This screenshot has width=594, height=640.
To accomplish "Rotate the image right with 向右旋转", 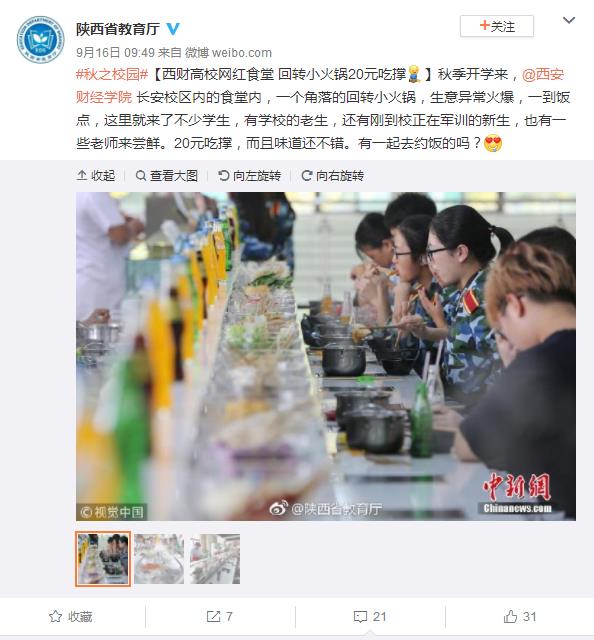I will tap(332, 176).
